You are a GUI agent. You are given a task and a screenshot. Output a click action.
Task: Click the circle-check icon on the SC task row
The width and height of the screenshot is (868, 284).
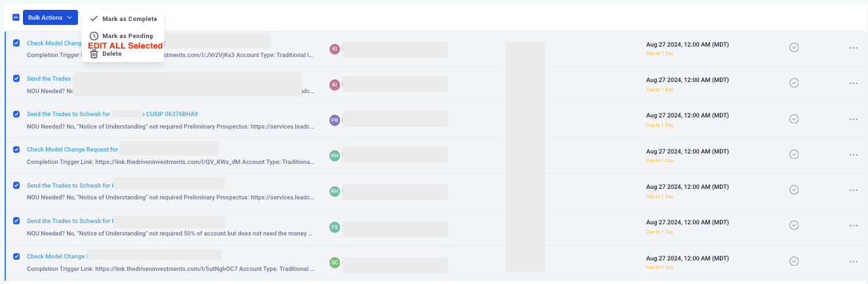pyautogui.click(x=794, y=261)
